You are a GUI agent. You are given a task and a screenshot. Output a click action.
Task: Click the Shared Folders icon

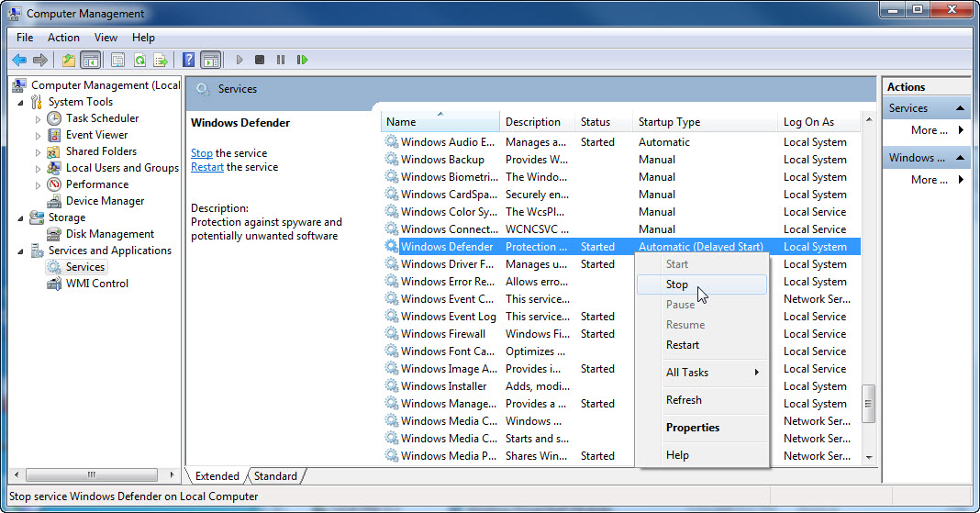coord(54,151)
